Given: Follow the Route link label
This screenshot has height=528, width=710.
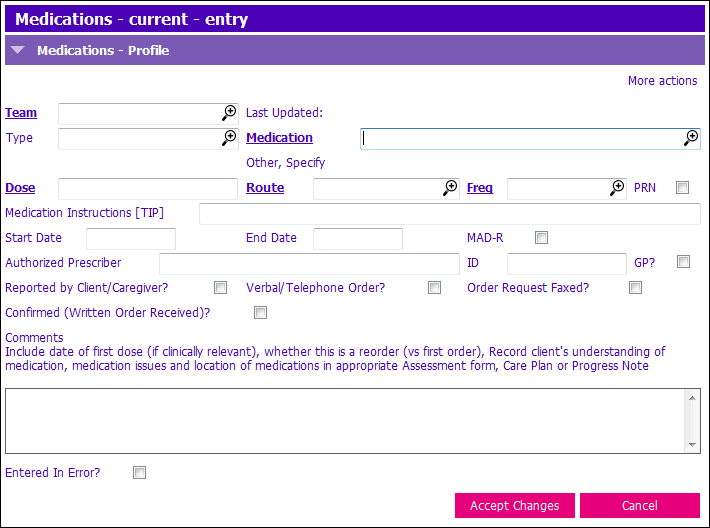Looking at the screenshot, I should pyautogui.click(x=265, y=187).
